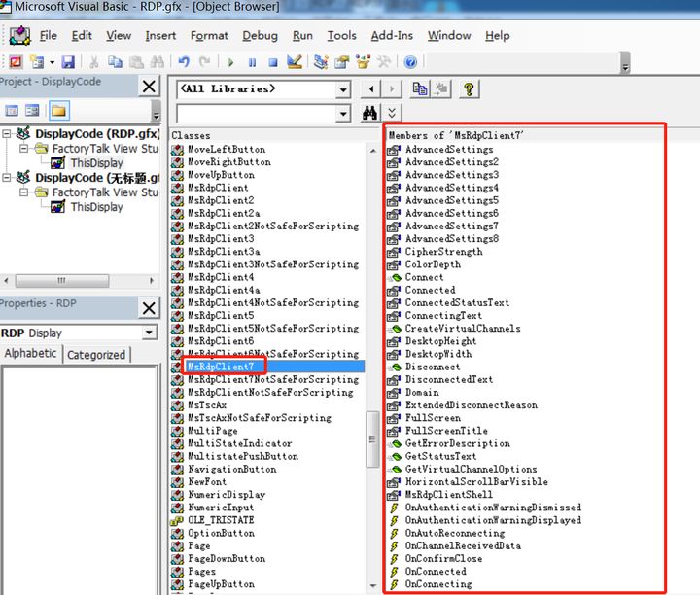Image resolution: width=700 pixels, height=595 pixels.
Task: Toggle Folders view in Project panel
Action: pyautogui.click(x=58, y=110)
